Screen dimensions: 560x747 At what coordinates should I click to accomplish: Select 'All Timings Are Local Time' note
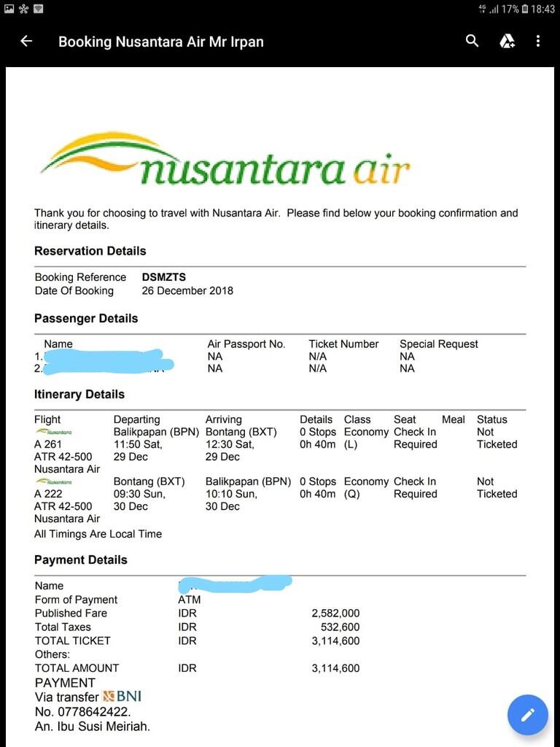[x=98, y=533]
